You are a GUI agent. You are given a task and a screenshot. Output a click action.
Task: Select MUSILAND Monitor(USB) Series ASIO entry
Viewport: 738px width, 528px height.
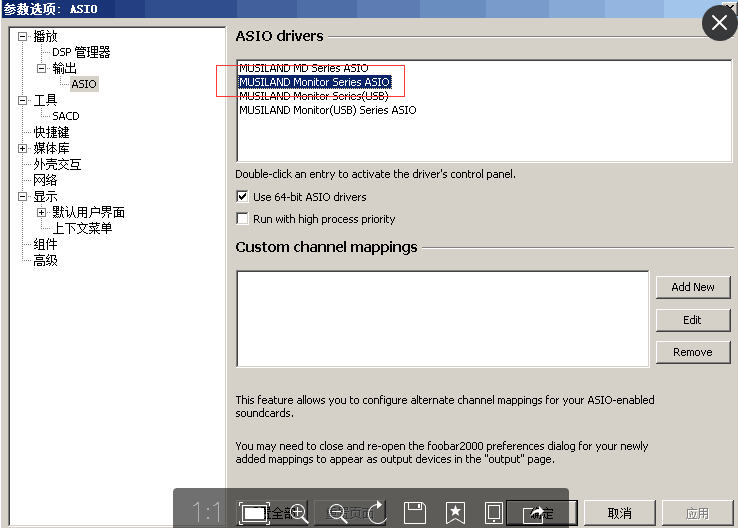[327, 110]
